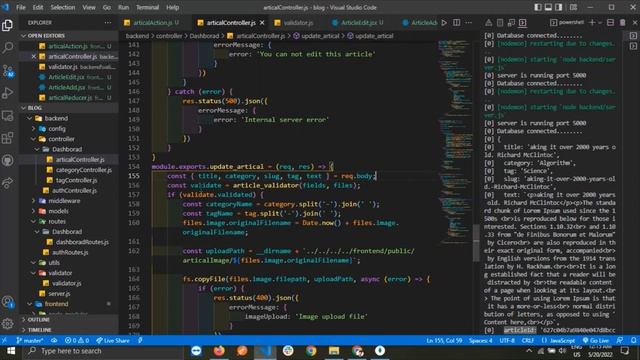Close the articalController.js editor tab

point(262,22)
